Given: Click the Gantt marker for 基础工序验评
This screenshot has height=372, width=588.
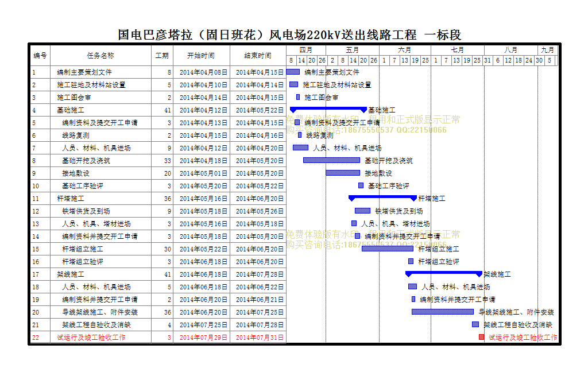Looking at the screenshot, I should click(361, 185).
